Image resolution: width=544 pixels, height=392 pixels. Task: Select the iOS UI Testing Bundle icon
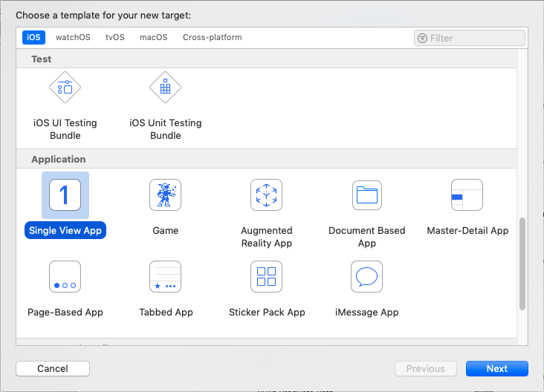coord(65,88)
